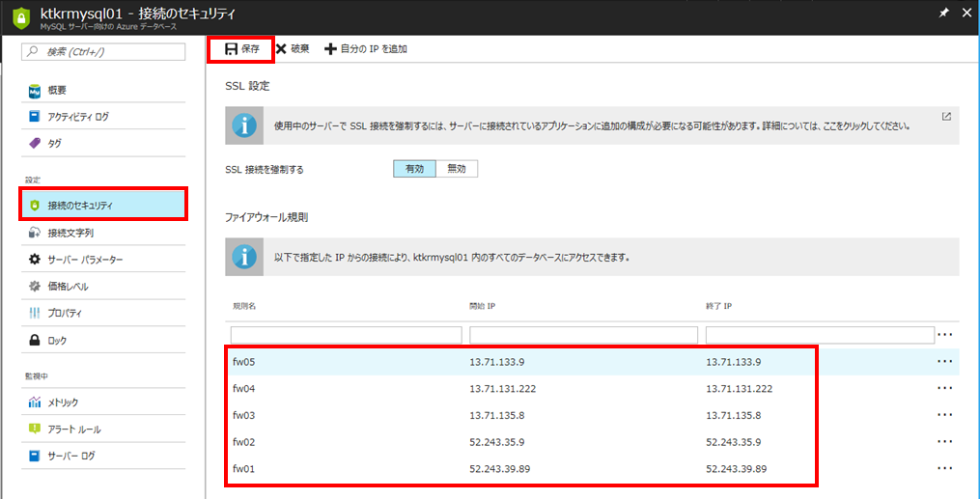Open the ellipsis menu for rule fw05

coord(944,362)
